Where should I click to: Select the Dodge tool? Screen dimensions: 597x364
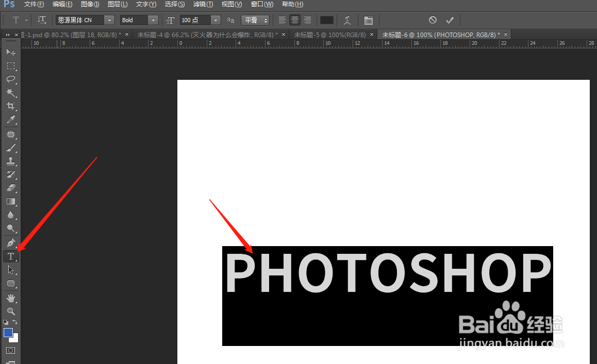click(x=11, y=228)
